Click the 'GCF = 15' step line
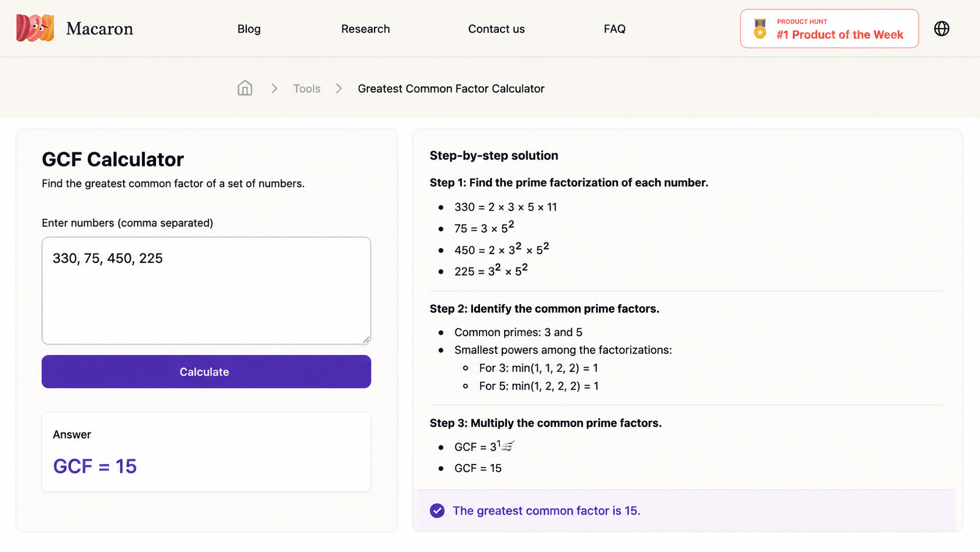 click(x=478, y=468)
